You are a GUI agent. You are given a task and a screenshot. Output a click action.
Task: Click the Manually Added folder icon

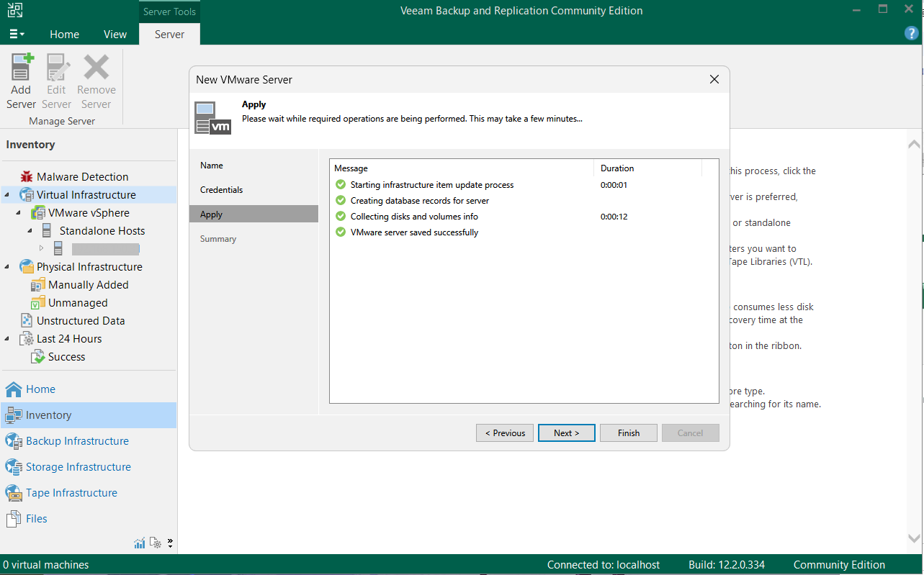tap(38, 284)
